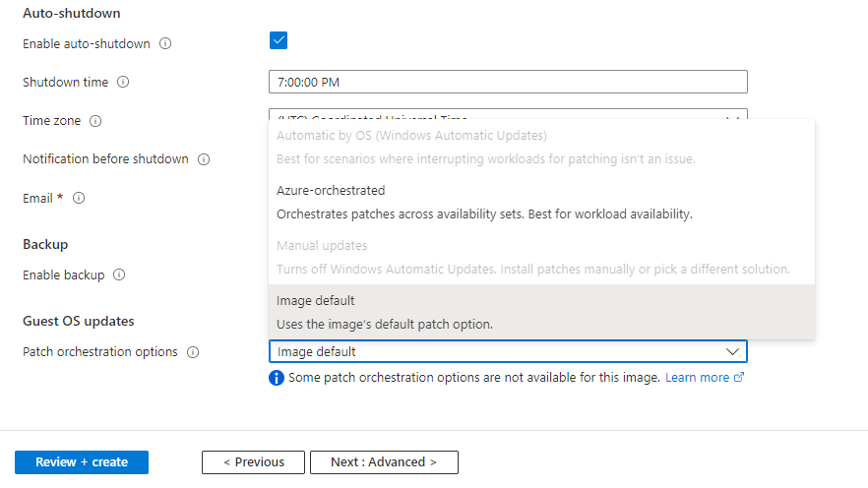Click info icon for Patch orchestration options
The height and width of the screenshot is (488, 868).
pyautogui.click(x=193, y=352)
